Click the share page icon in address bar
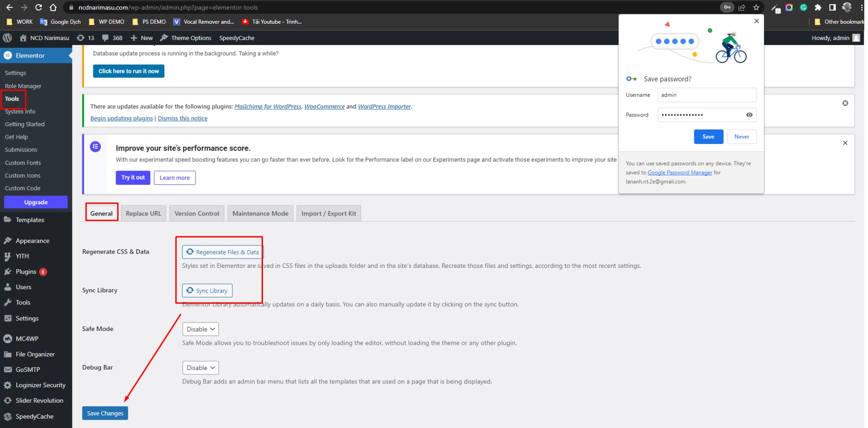The image size is (868, 428). click(742, 7)
